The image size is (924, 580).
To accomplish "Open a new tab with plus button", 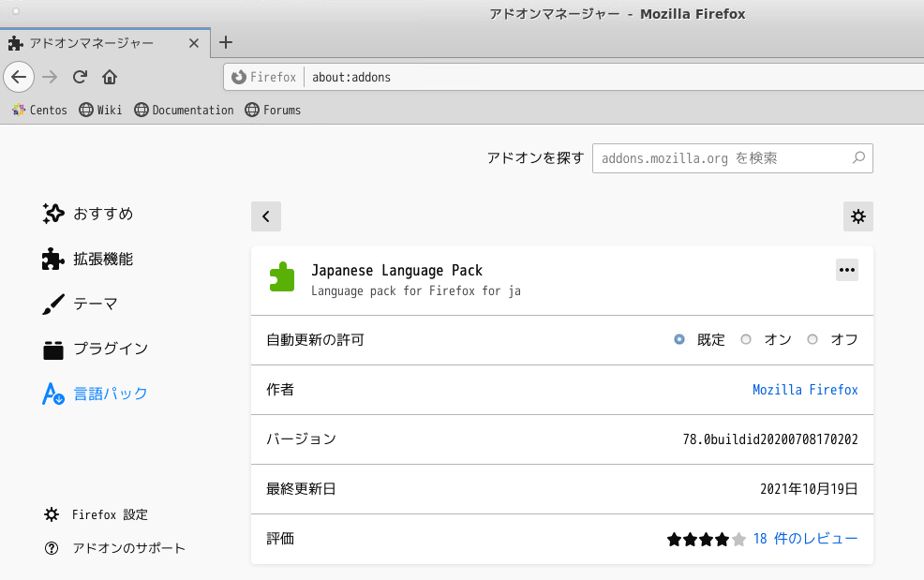I will pos(226,42).
